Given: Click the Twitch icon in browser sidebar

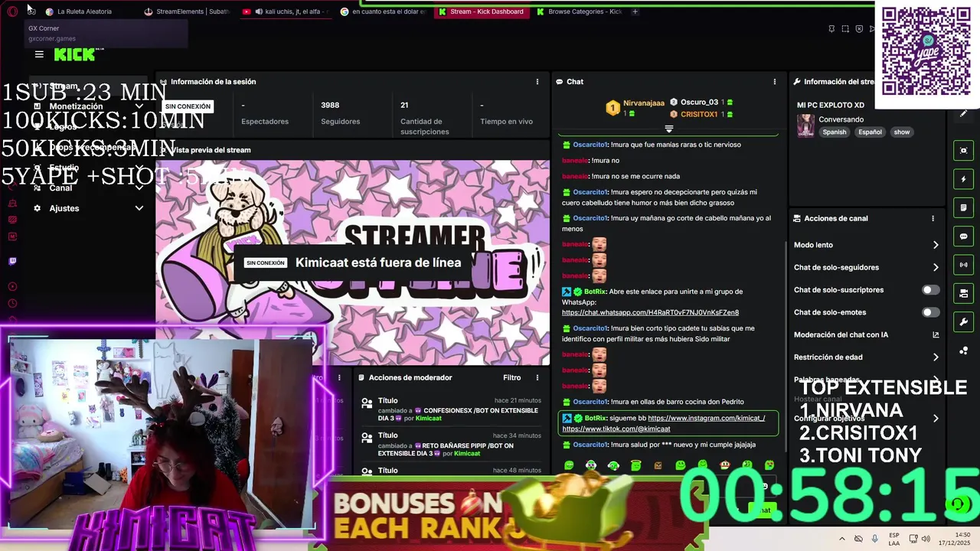Looking at the screenshot, I should 12,262.
